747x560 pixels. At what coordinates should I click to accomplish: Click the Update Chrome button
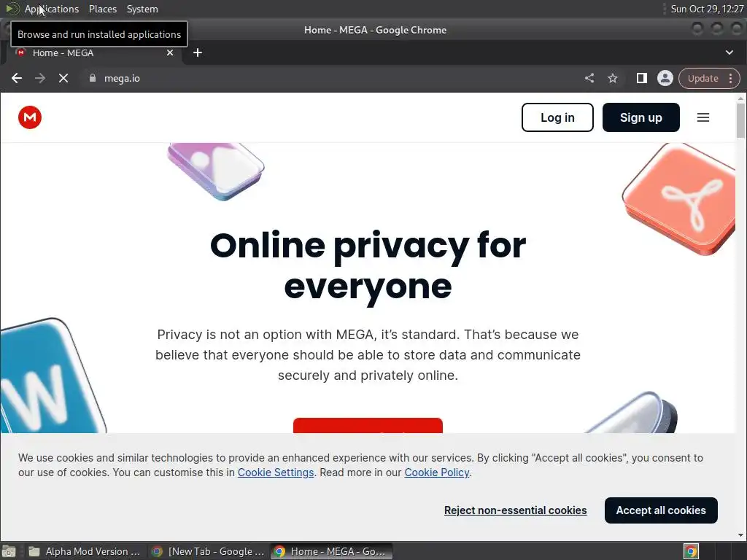(703, 78)
